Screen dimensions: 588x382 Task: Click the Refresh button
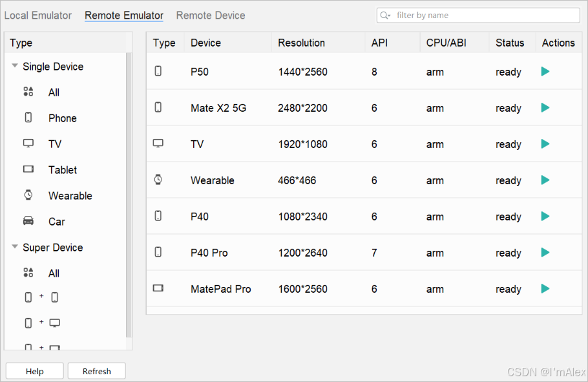[x=97, y=371]
